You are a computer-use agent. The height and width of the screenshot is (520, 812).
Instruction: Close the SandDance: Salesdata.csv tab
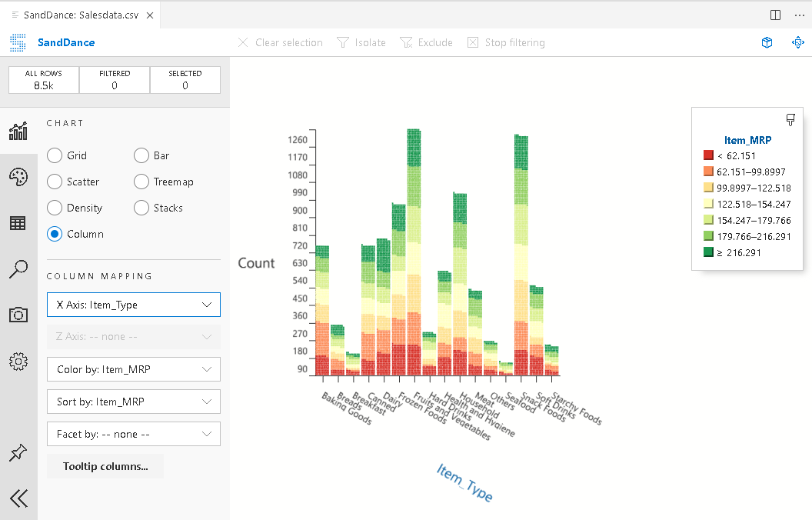[x=150, y=15]
